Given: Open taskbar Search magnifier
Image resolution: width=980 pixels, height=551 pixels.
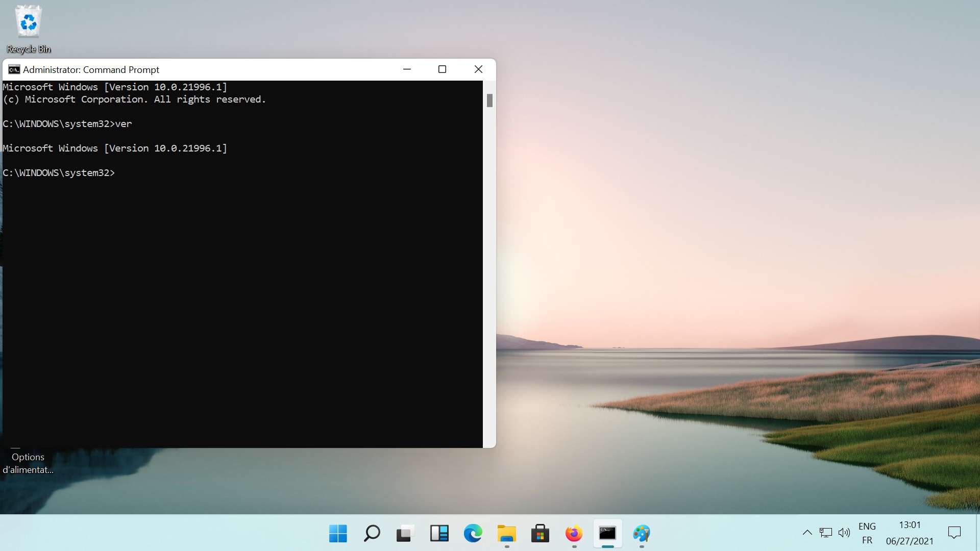Looking at the screenshot, I should click(372, 534).
